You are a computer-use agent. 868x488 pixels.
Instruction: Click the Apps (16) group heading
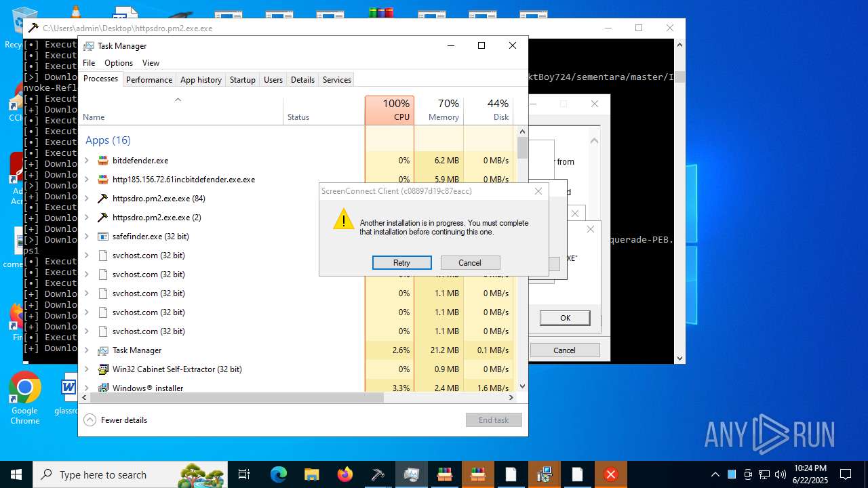click(x=108, y=140)
